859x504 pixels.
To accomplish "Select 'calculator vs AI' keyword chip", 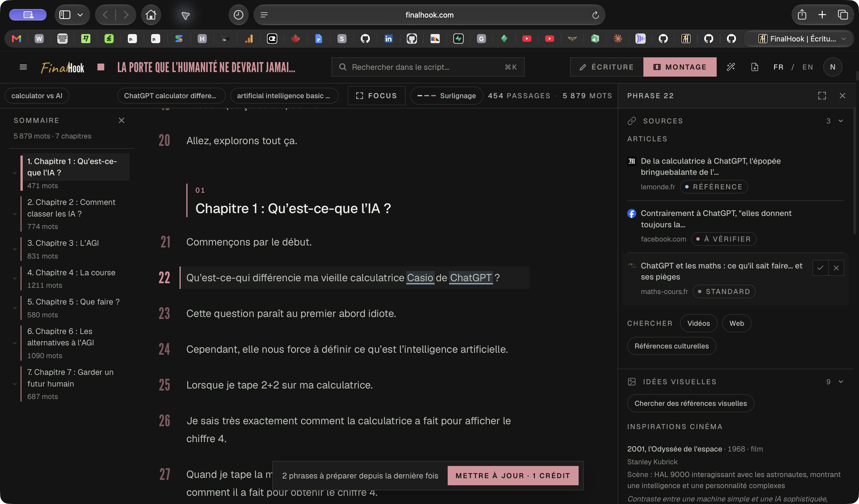I will tap(37, 96).
